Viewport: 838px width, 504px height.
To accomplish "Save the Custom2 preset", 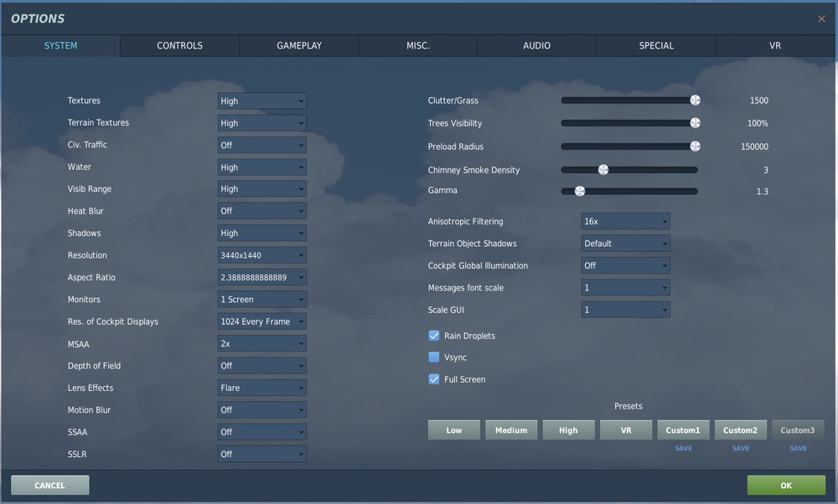I will point(740,448).
